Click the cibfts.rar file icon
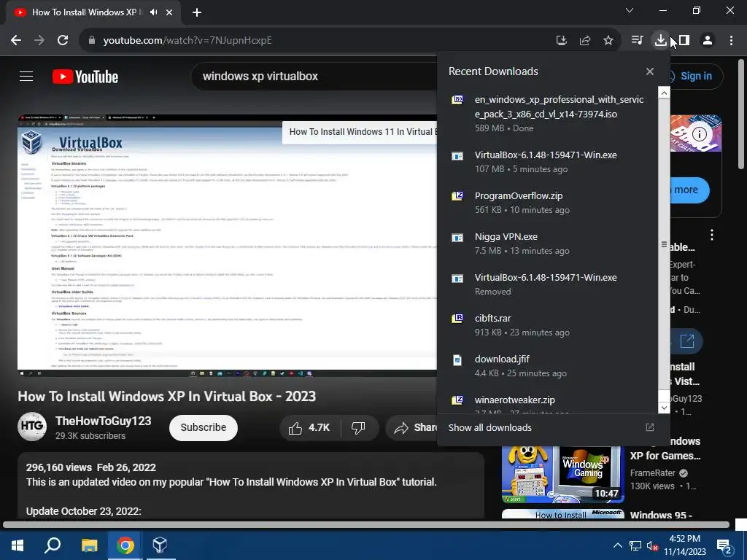Screen dimensions: 747x560 tap(457, 318)
